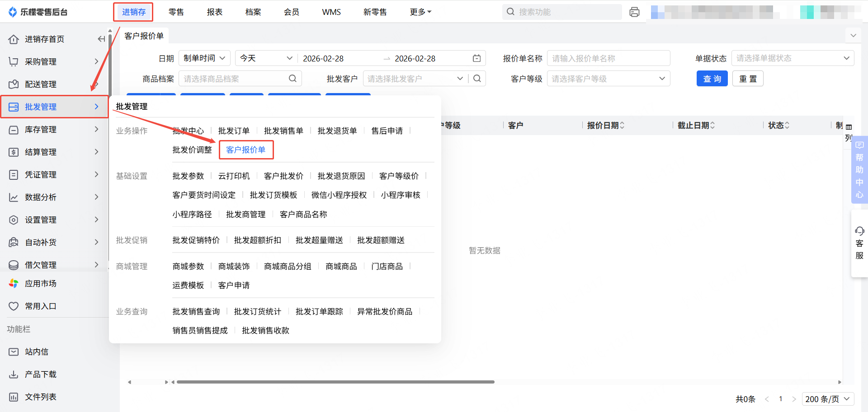Open the 帮助中心 help panel
The width and height of the screenshot is (868, 412).
[x=859, y=169]
